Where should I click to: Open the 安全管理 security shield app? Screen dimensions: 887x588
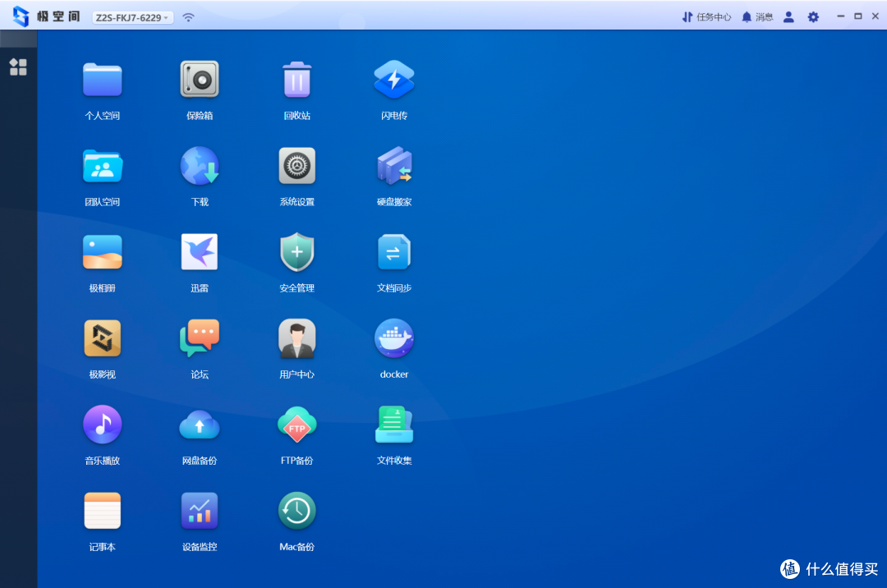pyautogui.click(x=297, y=252)
